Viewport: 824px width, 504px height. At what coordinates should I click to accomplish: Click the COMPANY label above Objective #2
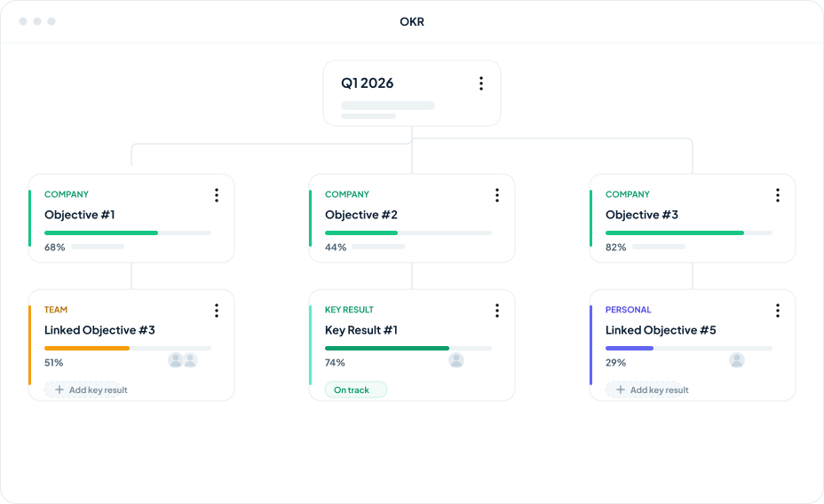click(347, 194)
